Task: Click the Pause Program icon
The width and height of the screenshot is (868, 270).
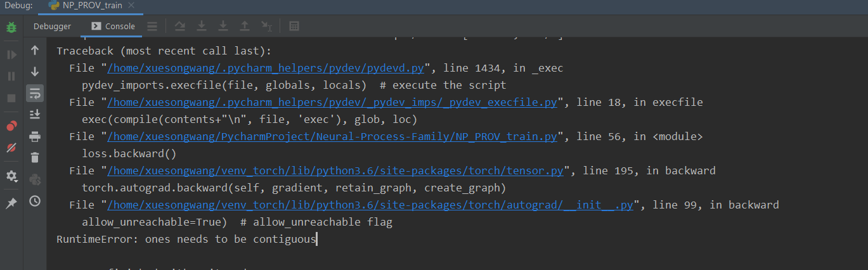Action: coord(11,76)
